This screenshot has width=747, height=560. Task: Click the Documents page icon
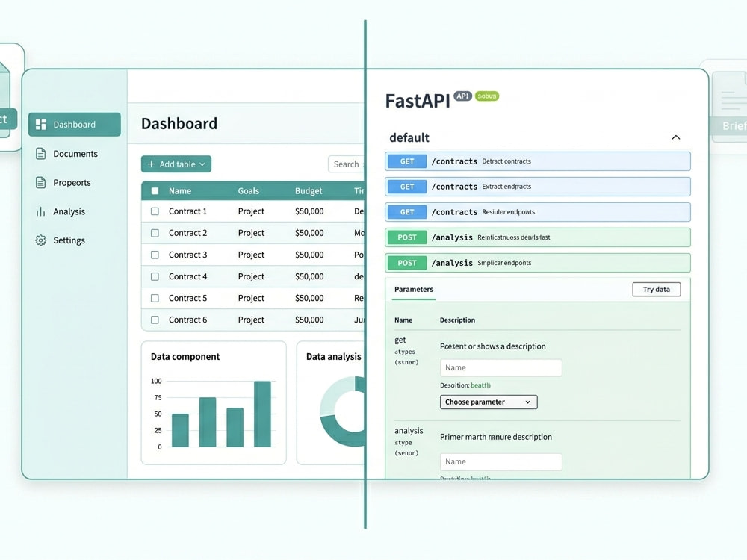click(41, 153)
